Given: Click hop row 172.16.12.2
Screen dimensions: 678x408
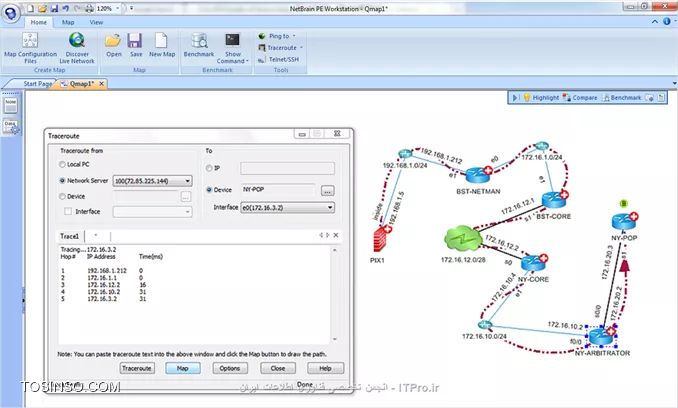Looking at the screenshot, I should [x=104, y=285].
